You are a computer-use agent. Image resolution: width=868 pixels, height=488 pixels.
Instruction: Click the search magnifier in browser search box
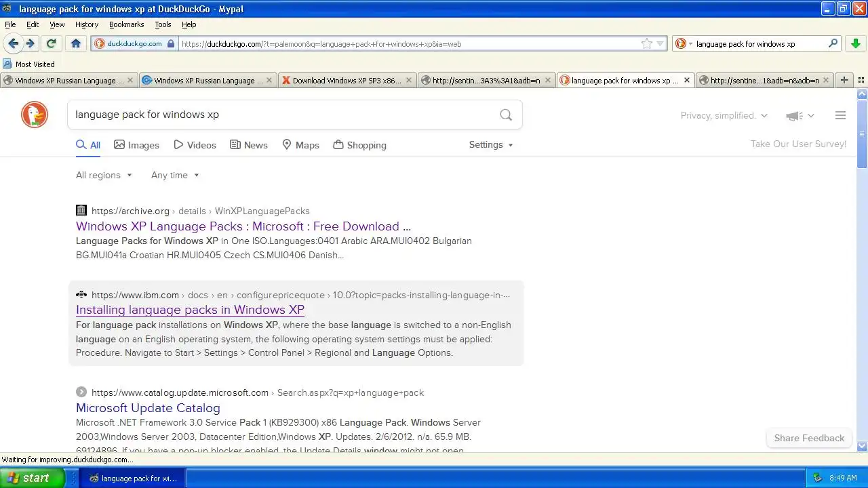(833, 43)
